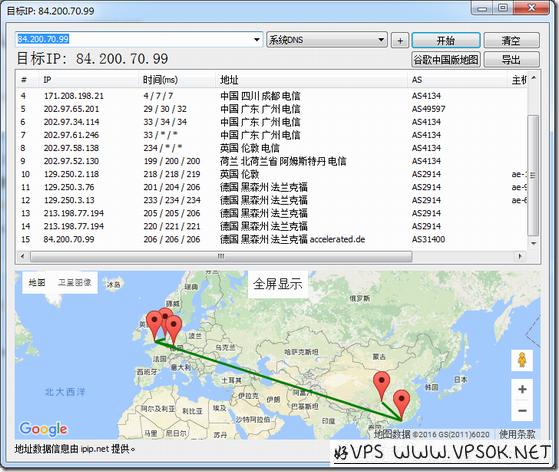Zoom in the map with plus icon

click(x=522, y=389)
